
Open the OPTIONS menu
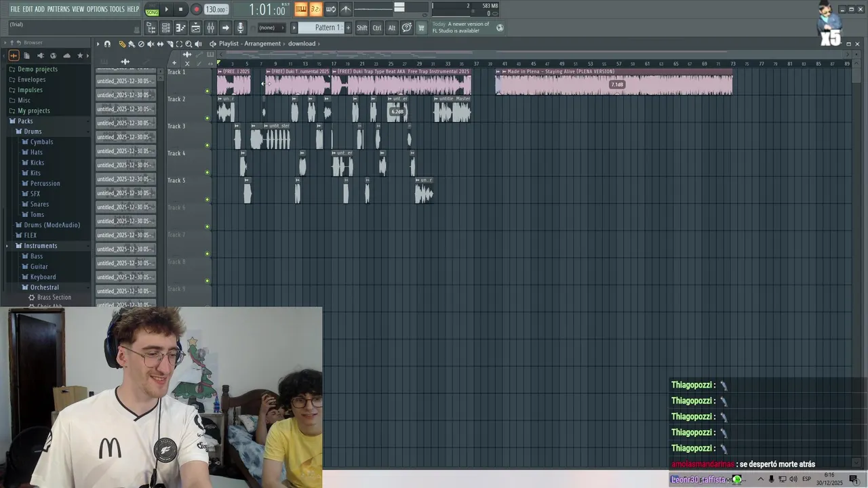pyautogui.click(x=97, y=9)
